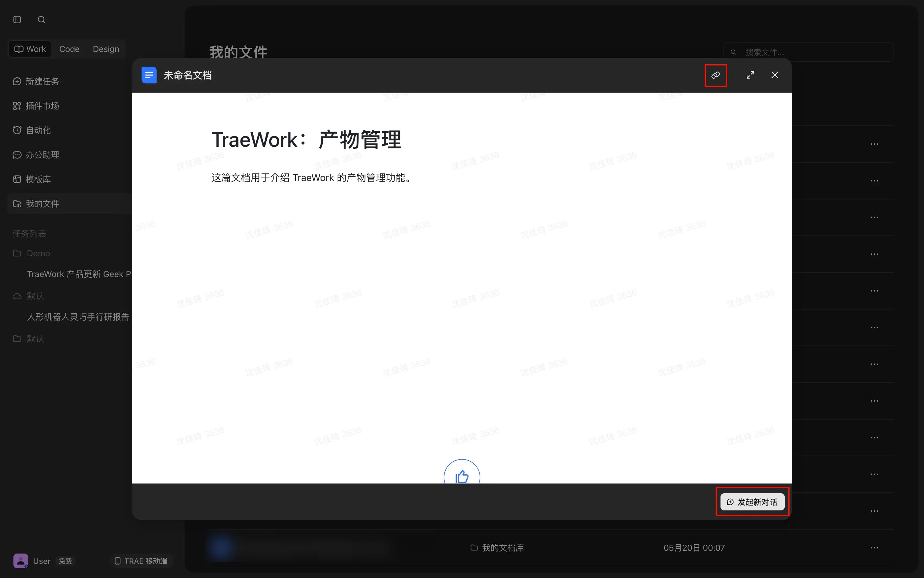This screenshot has width=924, height=578.
Task: Select 我的文件 in the sidebar
Action: (x=69, y=204)
